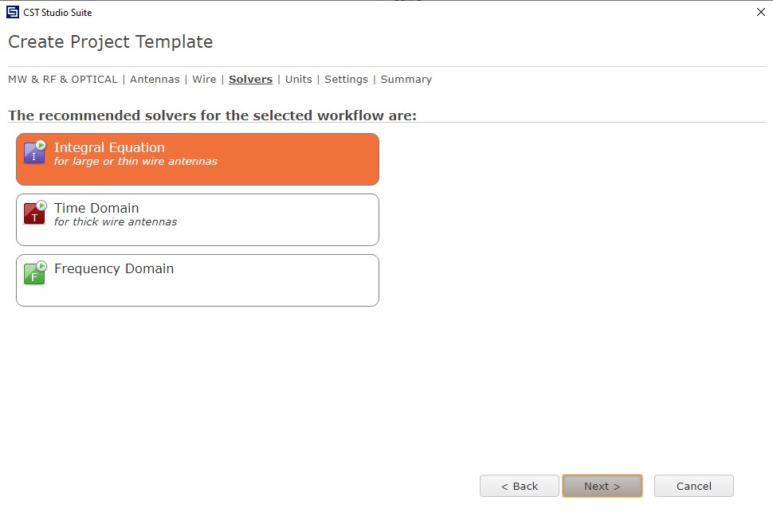Go to the MW & RF & OPTICAL step
The image size is (773, 532).
pyautogui.click(x=63, y=80)
